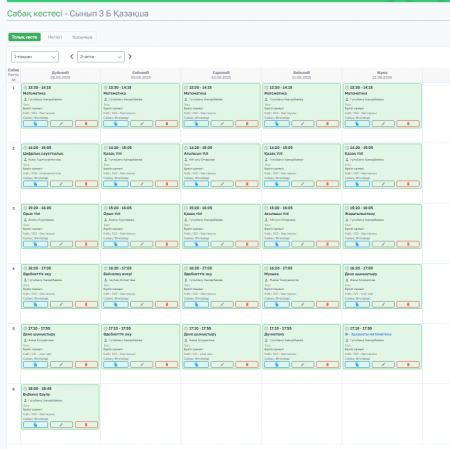Image resolution: width=450 pixels, height=449 pixels.
Task: Click Wednesday's 16:20 Әдебиеттік оқу lesson card
Action: pos(221,286)
